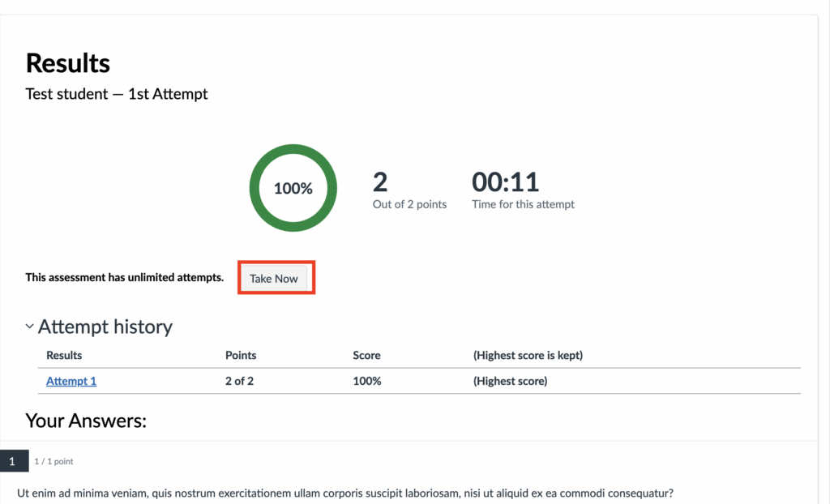
Task: Click the unlimited attempts notice text
Action: pyautogui.click(x=125, y=277)
